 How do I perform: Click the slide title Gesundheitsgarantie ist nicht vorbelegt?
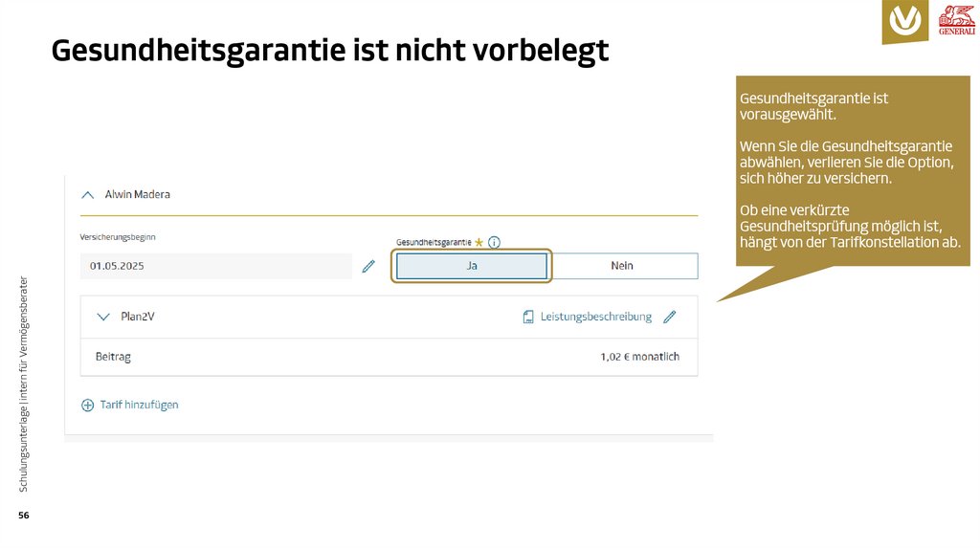(x=330, y=52)
